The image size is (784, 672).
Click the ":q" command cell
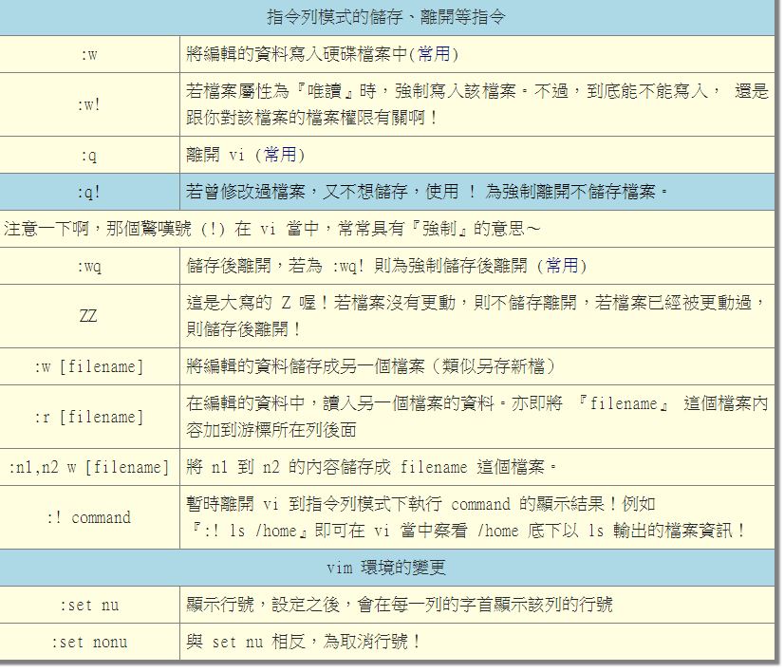click(x=89, y=155)
